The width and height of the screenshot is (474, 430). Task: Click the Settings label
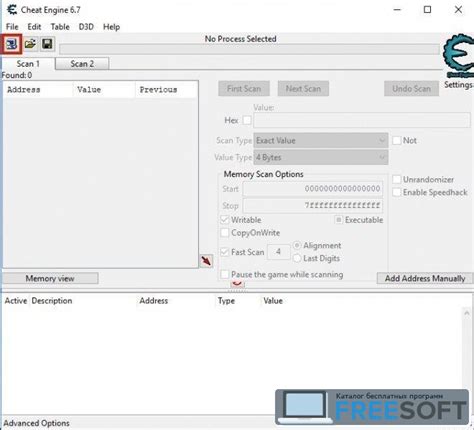tap(459, 85)
